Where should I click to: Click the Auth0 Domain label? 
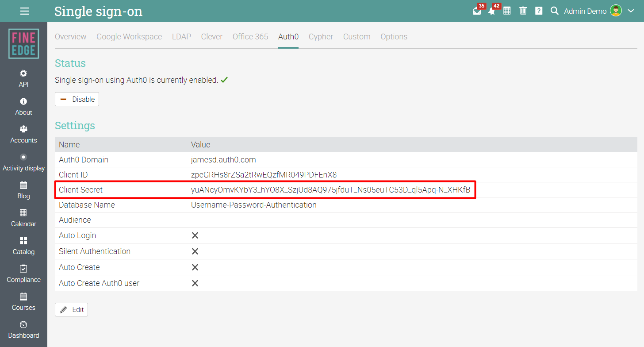[84, 160]
